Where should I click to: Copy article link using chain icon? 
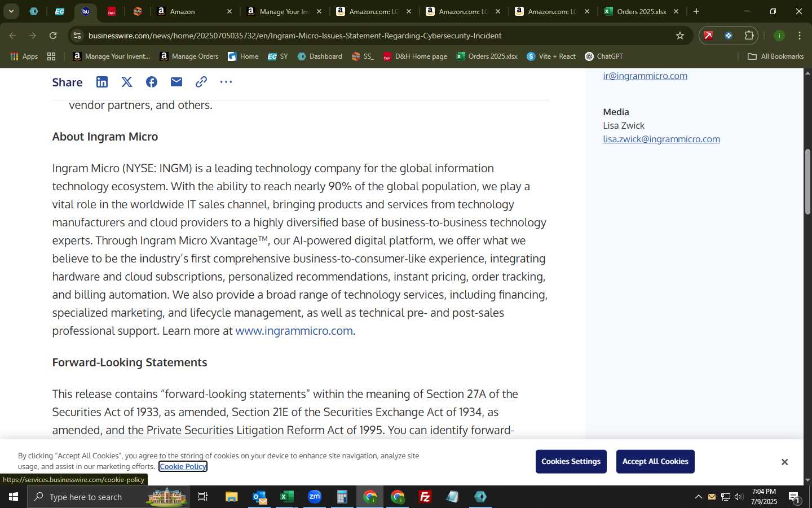(x=201, y=82)
